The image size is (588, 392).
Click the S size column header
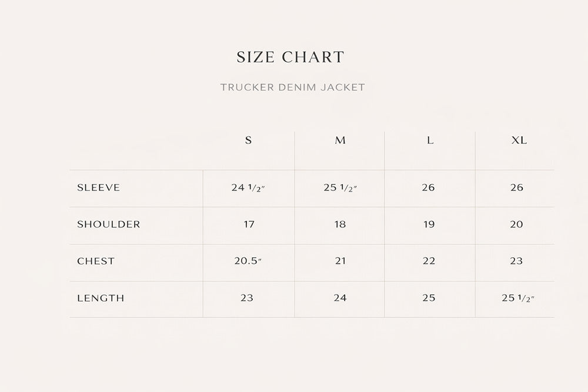249,140
